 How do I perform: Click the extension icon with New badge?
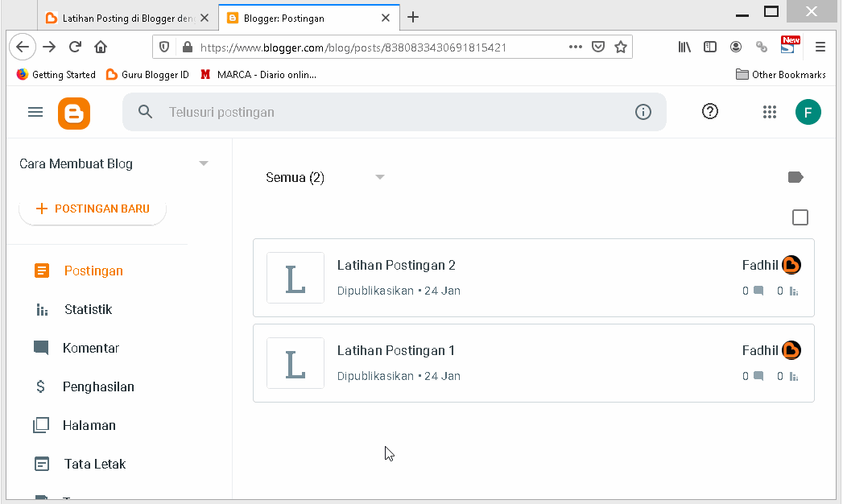[x=790, y=45]
